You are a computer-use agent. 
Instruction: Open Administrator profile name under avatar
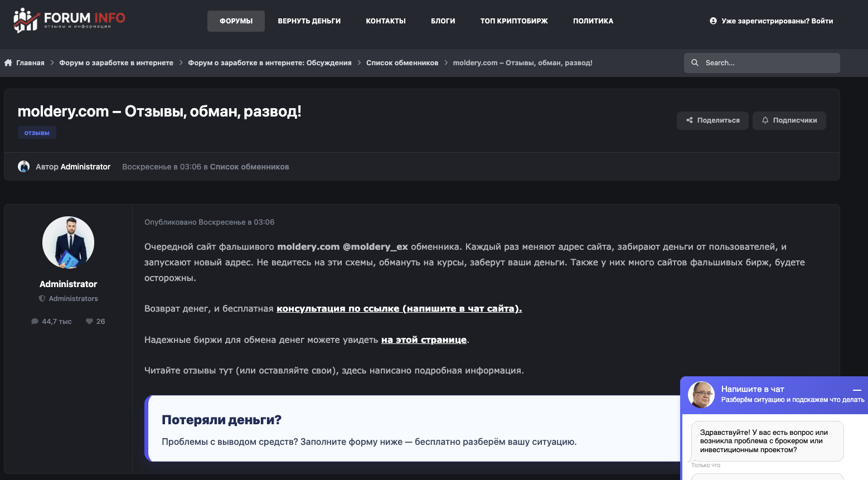(68, 284)
